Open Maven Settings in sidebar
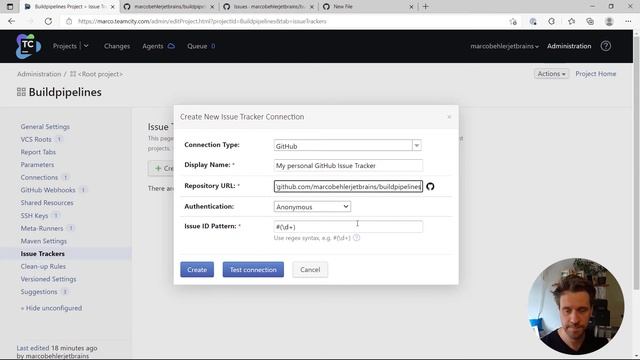 click(44, 241)
